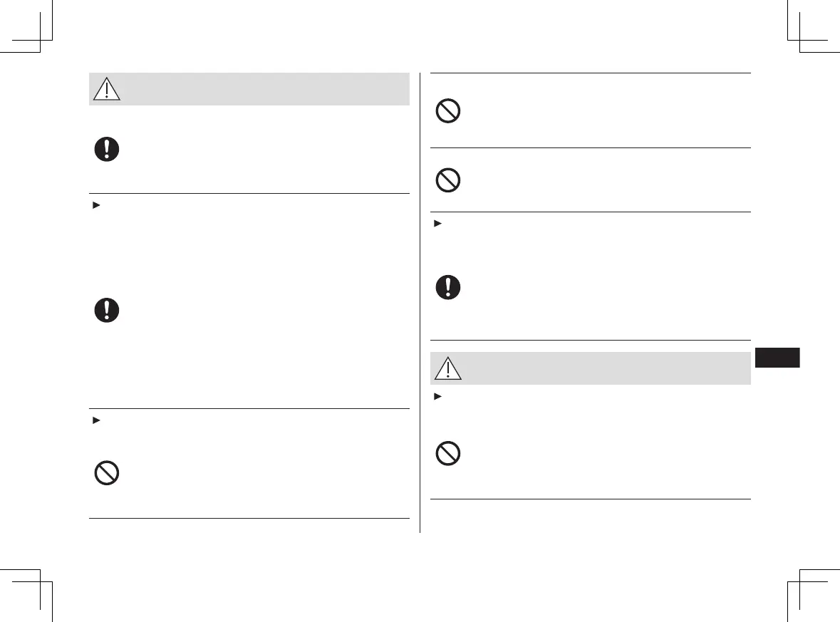Click the bottom-right corner crop mark

pos(800,581)
